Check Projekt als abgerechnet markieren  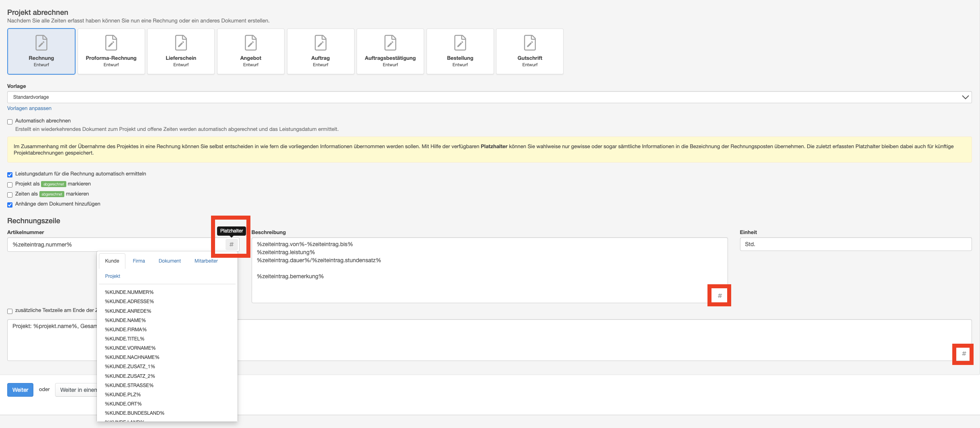pyautogui.click(x=10, y=185)
